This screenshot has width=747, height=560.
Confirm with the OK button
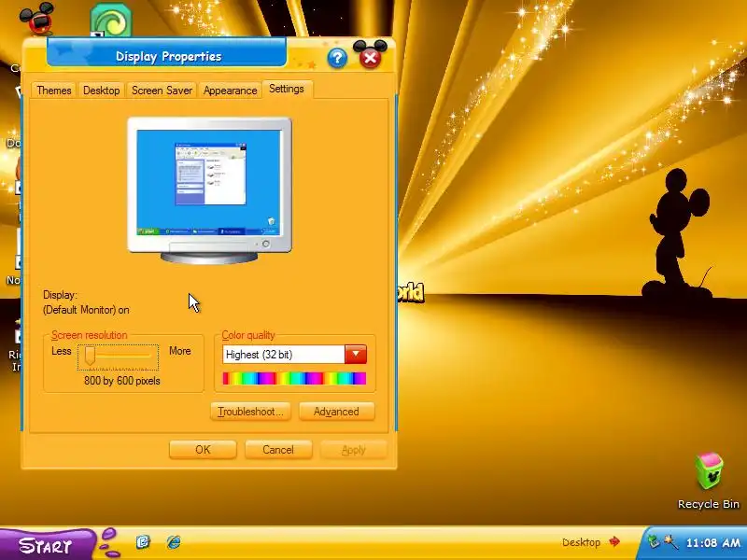(203, 450)
